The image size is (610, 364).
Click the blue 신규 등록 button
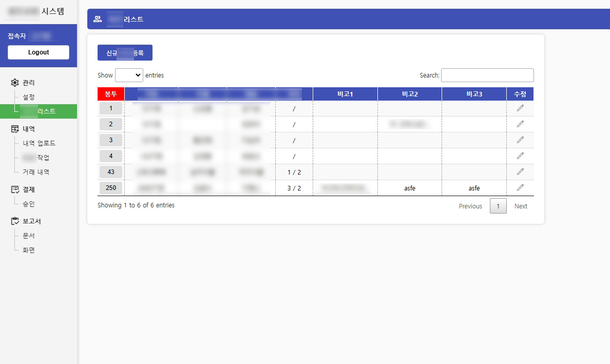(125, 53)
